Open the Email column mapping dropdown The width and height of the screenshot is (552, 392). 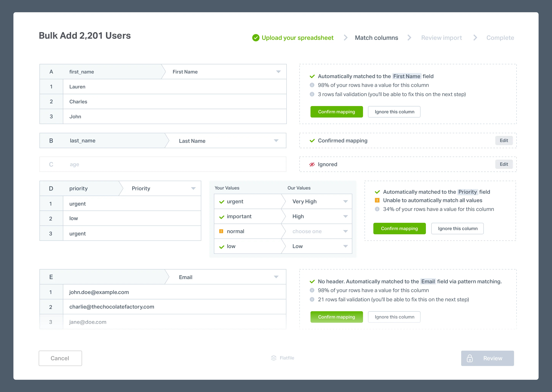coord(276,277)
